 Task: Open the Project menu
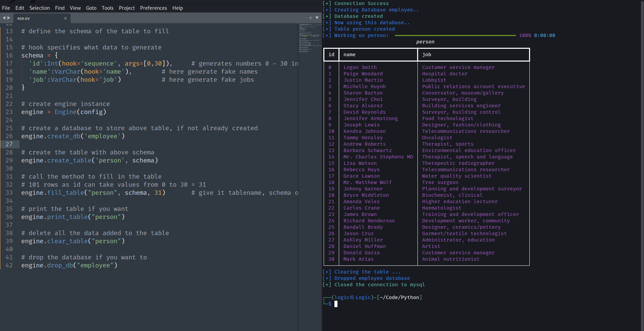click(x=127, y=8)
